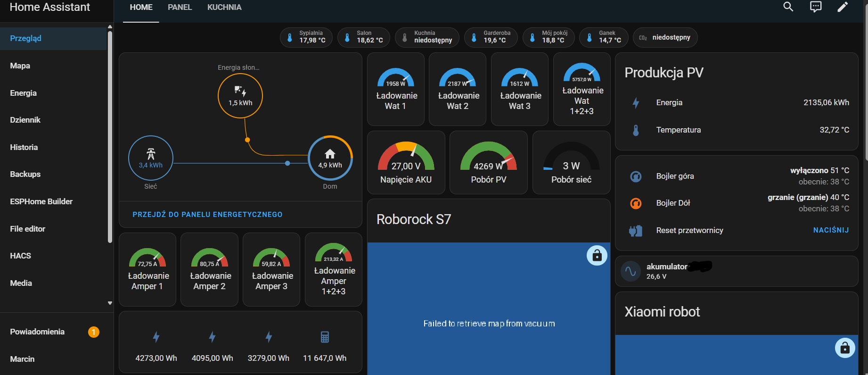Click the solar panel energy icon
Screen dimensions: 868x375
tap(240, 91)
